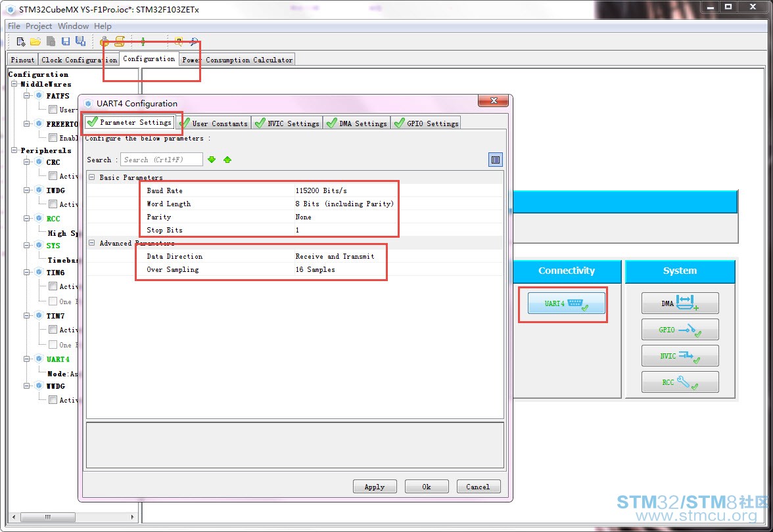The width and height of the screenshot is (773, 532).
Task: Click Cancel in the UART4 dialog
Action: pyautogui.click(x=479, y=487)
